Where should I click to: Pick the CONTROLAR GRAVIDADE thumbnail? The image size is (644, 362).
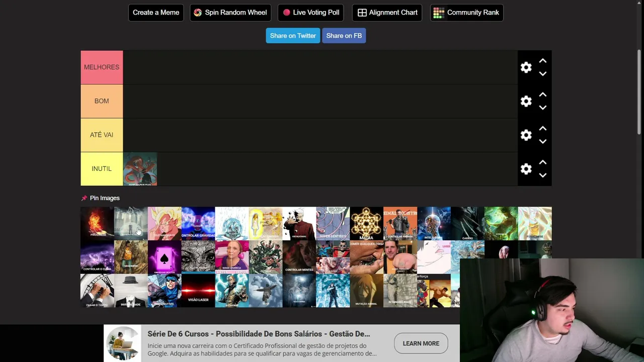198,223
